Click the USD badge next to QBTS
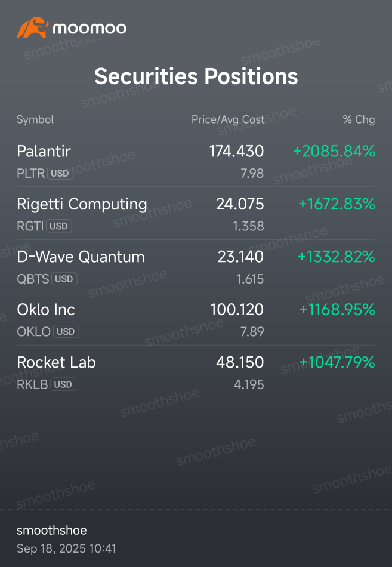This screenshot has height=567, width=392. [64, 279]
